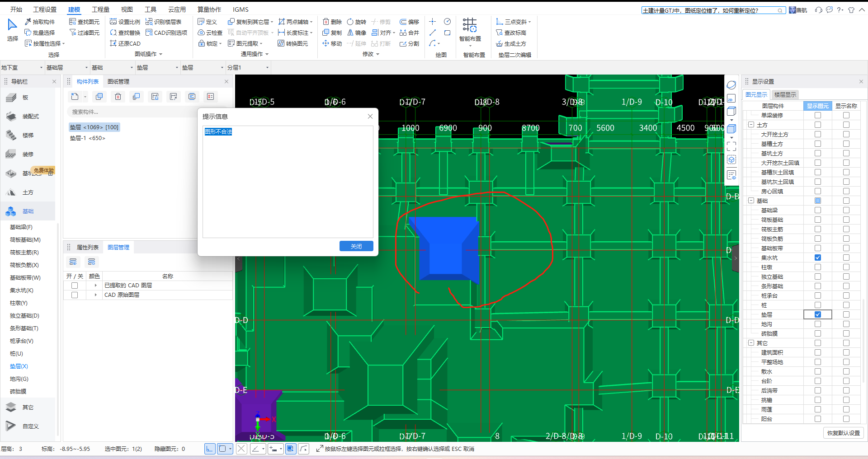Open the 分层1 dropdown

tap(248, 67)
